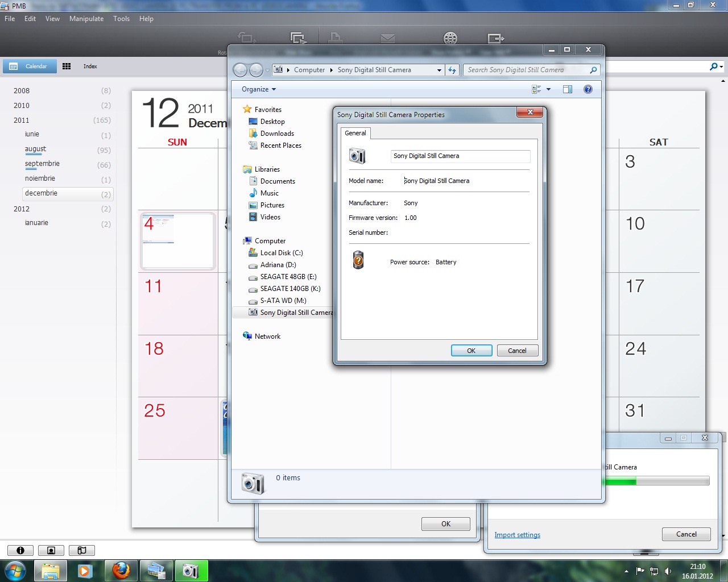Go forward in the Explorer window

point(256,70)
